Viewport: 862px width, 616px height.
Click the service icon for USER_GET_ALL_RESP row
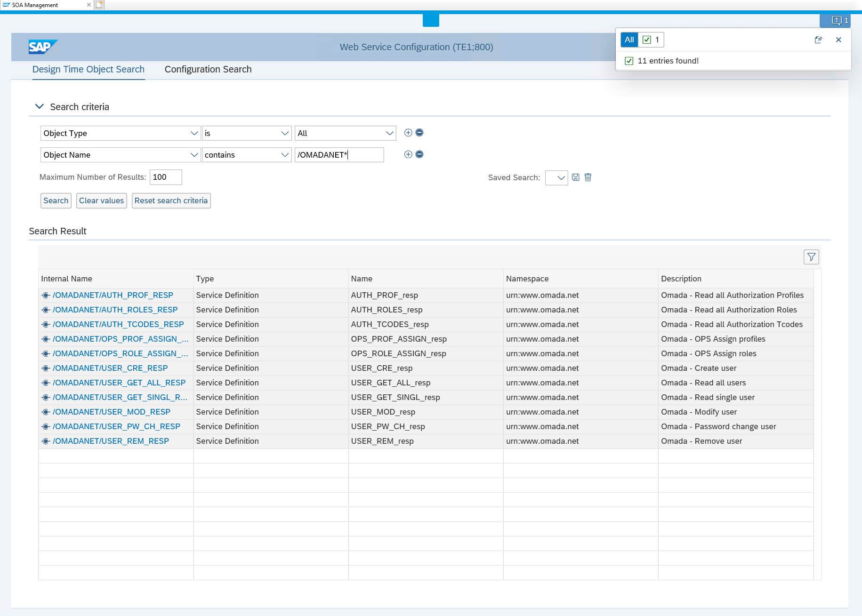46,383
